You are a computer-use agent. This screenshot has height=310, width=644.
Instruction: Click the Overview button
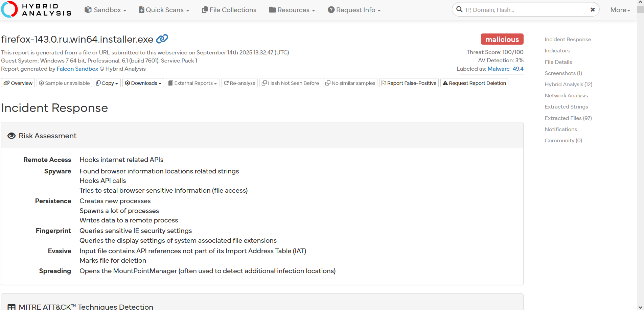pyautogui.click(x=18, y=83)
